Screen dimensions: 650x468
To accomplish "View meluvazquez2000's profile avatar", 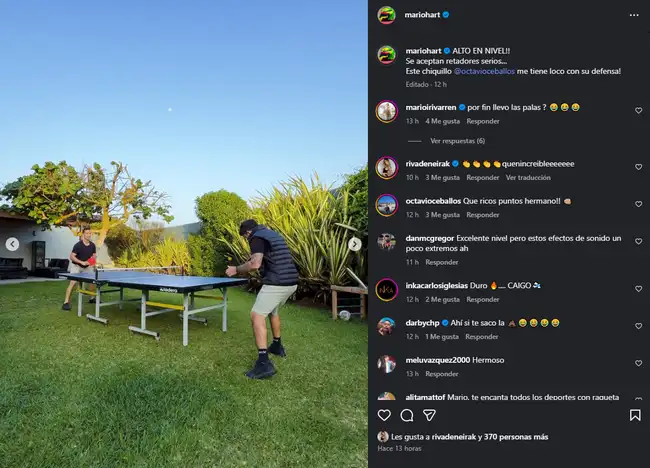I will (386, 364).
